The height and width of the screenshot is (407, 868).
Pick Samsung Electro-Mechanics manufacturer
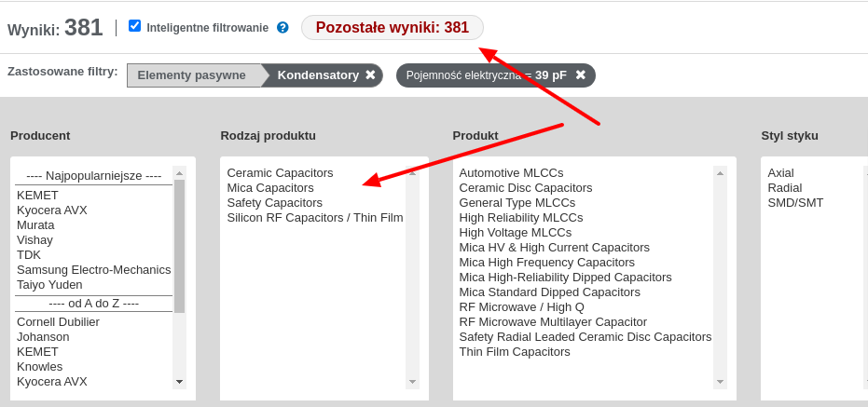(x=93, y=270)
